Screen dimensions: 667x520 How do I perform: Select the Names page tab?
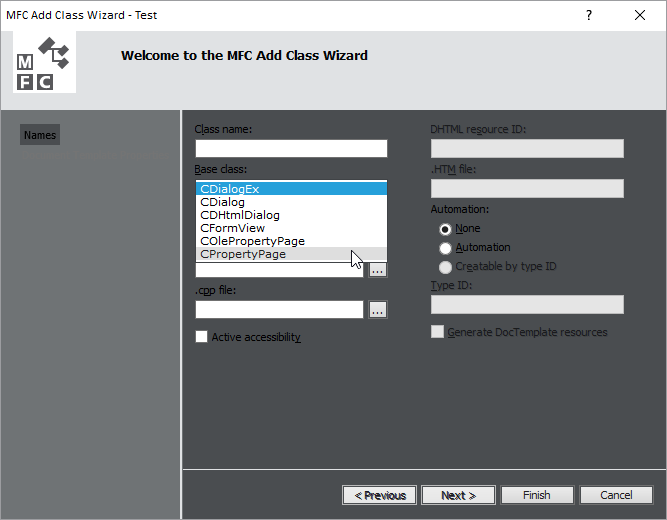pos(40,135)
